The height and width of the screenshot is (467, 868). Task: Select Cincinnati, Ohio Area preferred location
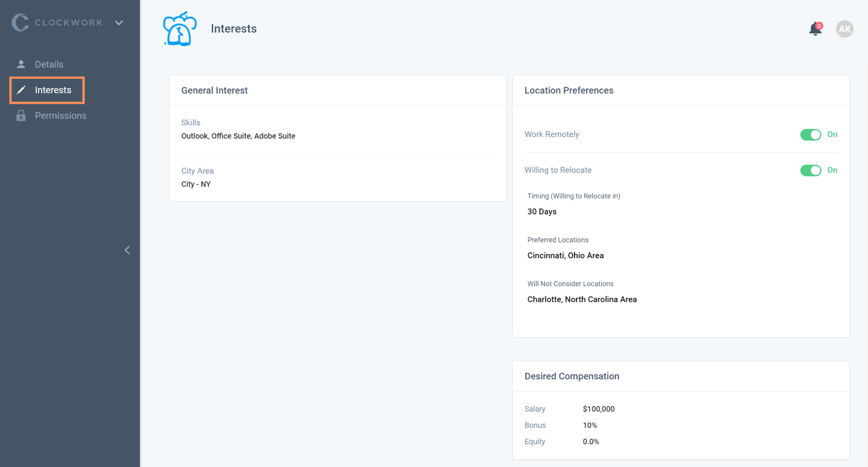click(565, 256)
